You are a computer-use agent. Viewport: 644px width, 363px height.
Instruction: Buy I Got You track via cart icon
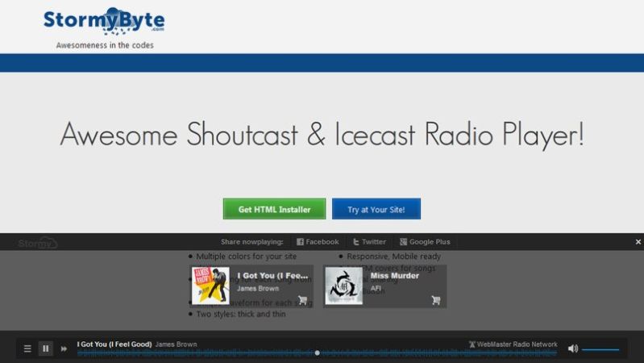point(303,300)
